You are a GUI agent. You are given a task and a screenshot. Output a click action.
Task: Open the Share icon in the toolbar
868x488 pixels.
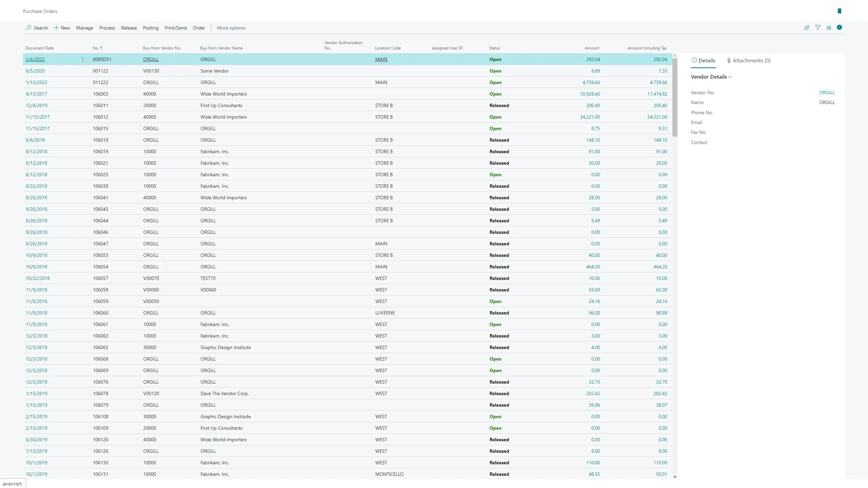tap(807, 27)
